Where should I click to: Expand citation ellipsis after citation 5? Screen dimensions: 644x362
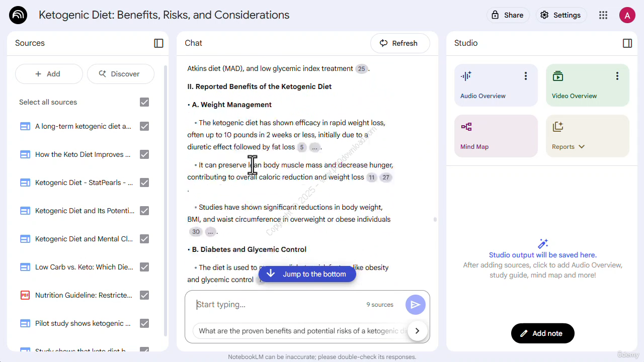(x=314, y=147)
